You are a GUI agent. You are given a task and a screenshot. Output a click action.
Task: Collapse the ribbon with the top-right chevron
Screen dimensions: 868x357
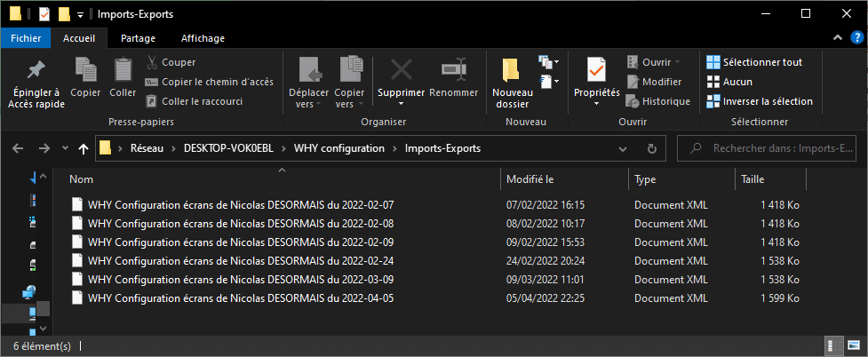[836, 37]
